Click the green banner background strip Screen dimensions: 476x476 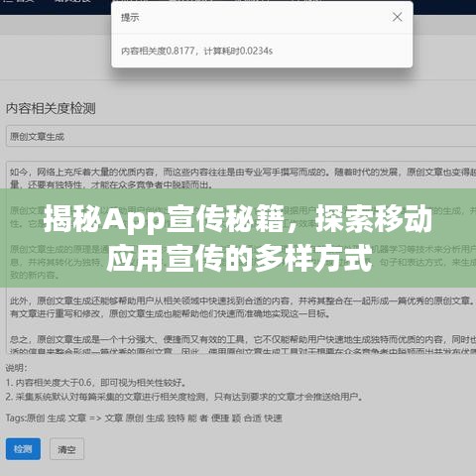click(x=238, y=238)
